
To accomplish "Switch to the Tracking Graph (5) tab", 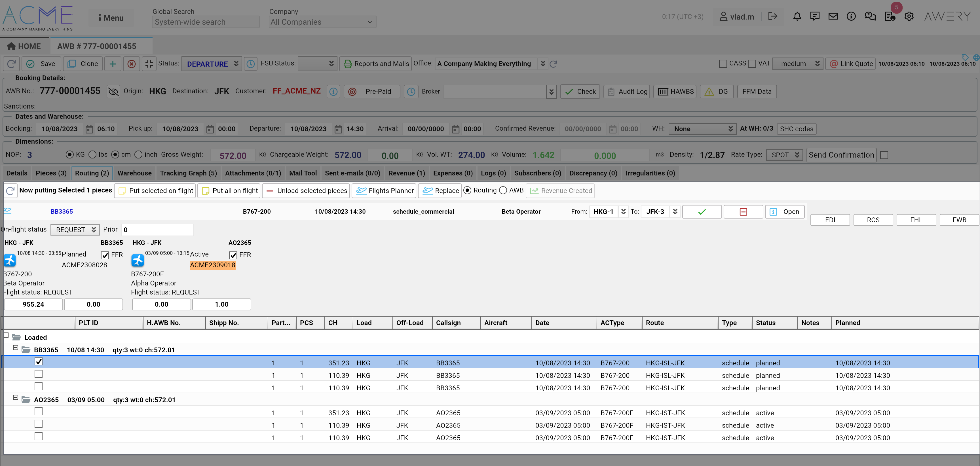I will [x=188, y=173].
